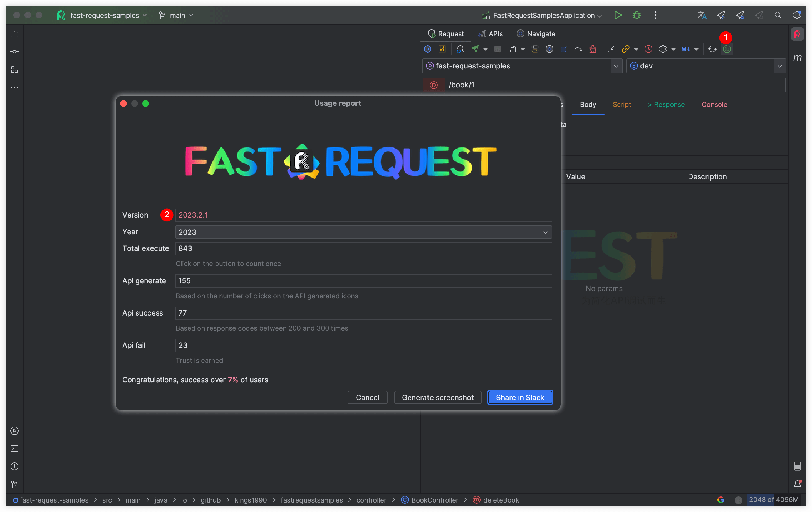Click the Total execute count field

click(x=363, y=248)
